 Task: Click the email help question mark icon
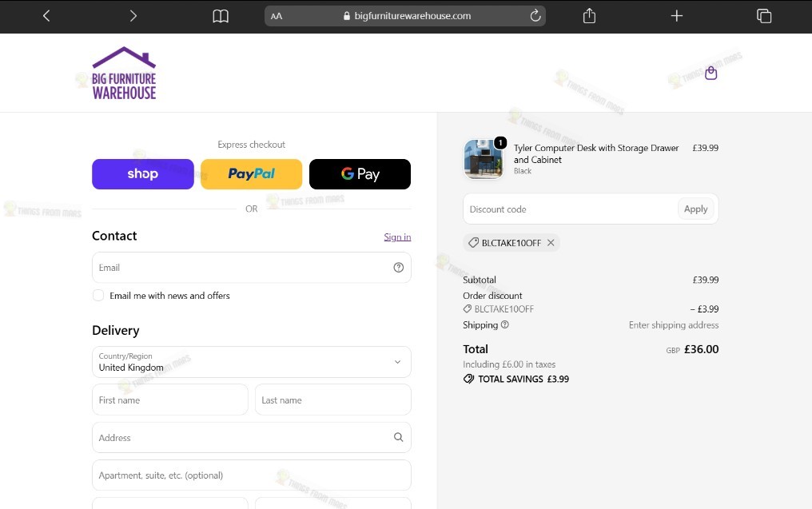point(398,267)
